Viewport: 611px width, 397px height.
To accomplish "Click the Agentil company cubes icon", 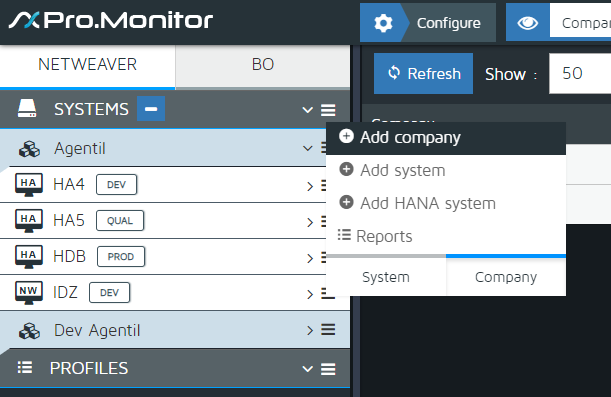I will tap(29, 149).
